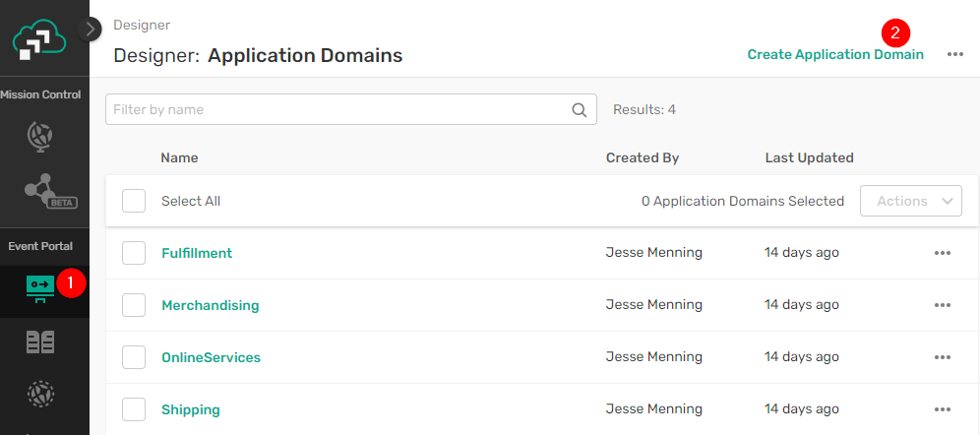Open the Discovery icon in sidebar
980x435 pixels.
[x=40, y=394]
